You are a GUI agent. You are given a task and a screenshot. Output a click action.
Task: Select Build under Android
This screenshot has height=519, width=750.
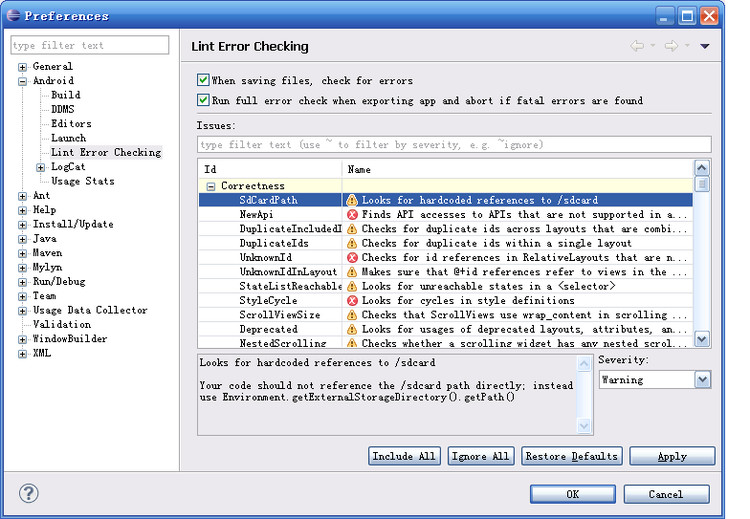point(66,95)
